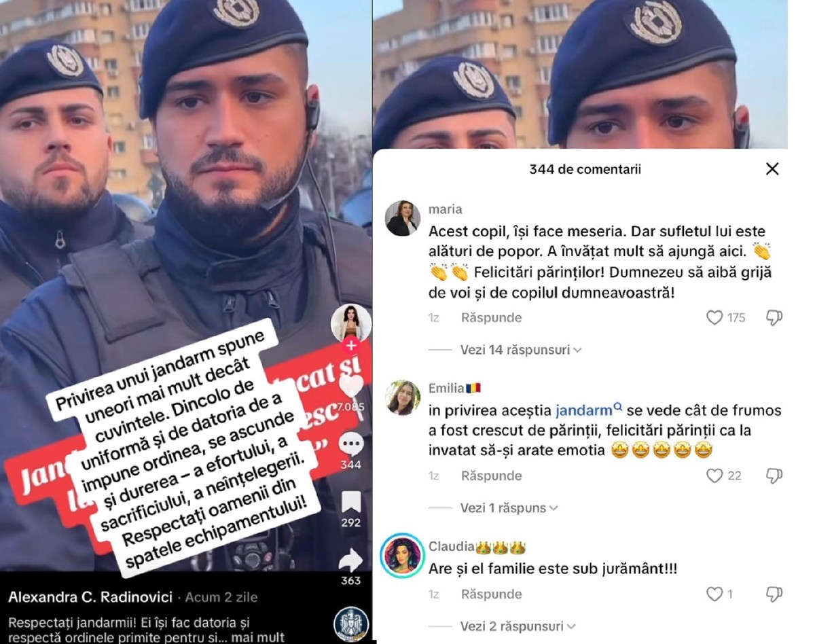Dislike maria's comment

coord(774,317)
